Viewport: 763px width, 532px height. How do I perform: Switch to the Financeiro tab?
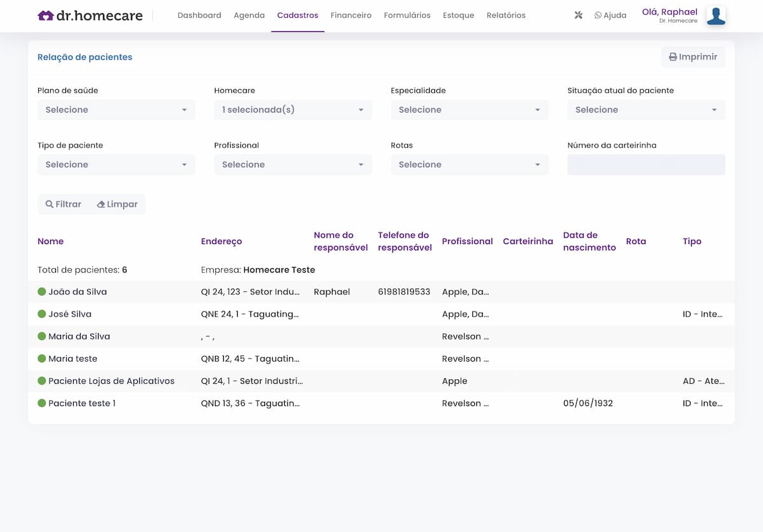(x=351, y=15)
